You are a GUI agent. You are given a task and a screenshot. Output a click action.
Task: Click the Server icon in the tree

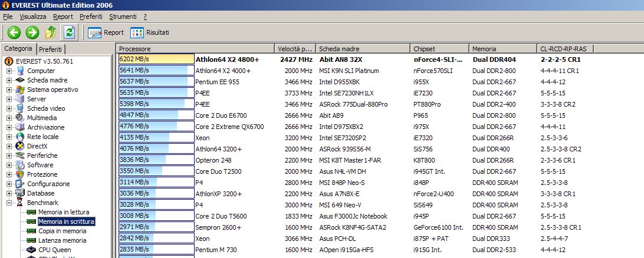19,100
